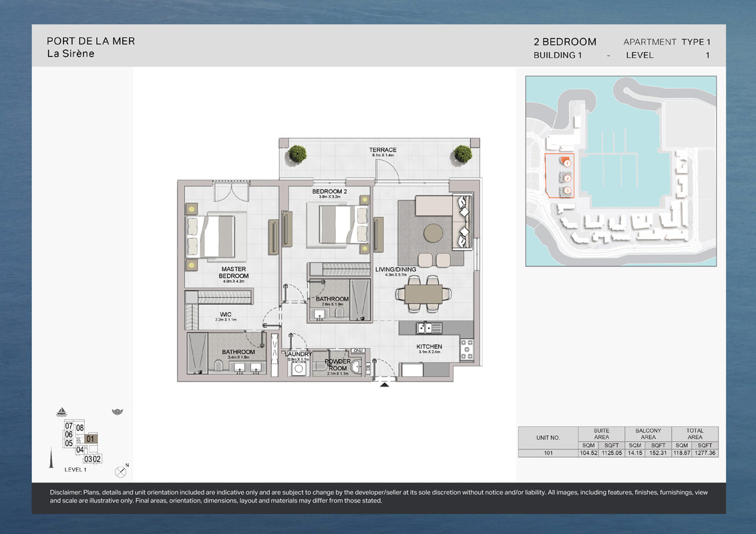756x534 pixels.
Task: Click the stove hob icon in the Kitchen
Action: click(466, 349)
